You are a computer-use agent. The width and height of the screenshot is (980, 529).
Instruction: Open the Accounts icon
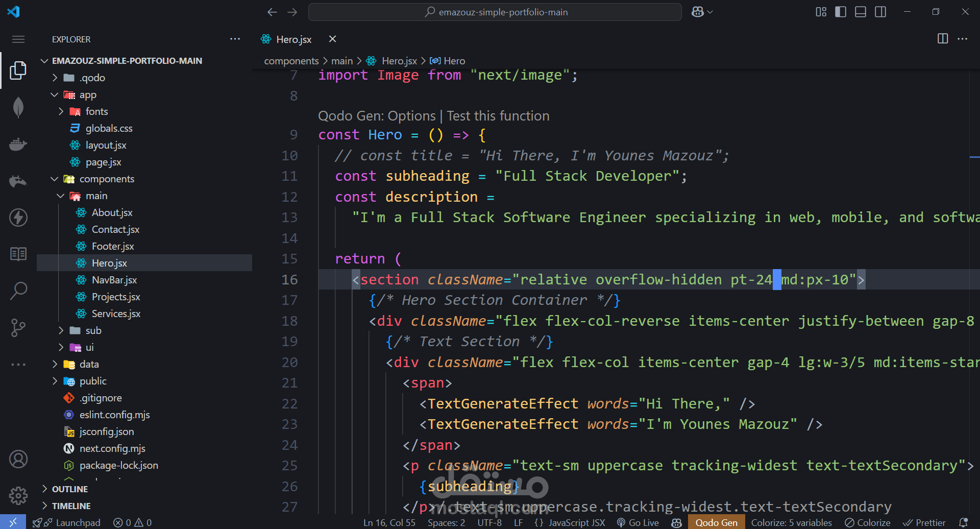tap(18, 459)
